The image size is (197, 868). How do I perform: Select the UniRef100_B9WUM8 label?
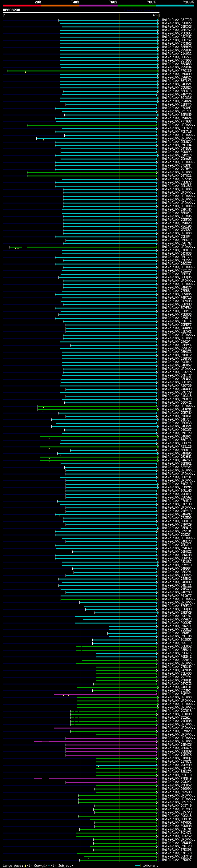(177, 826)
